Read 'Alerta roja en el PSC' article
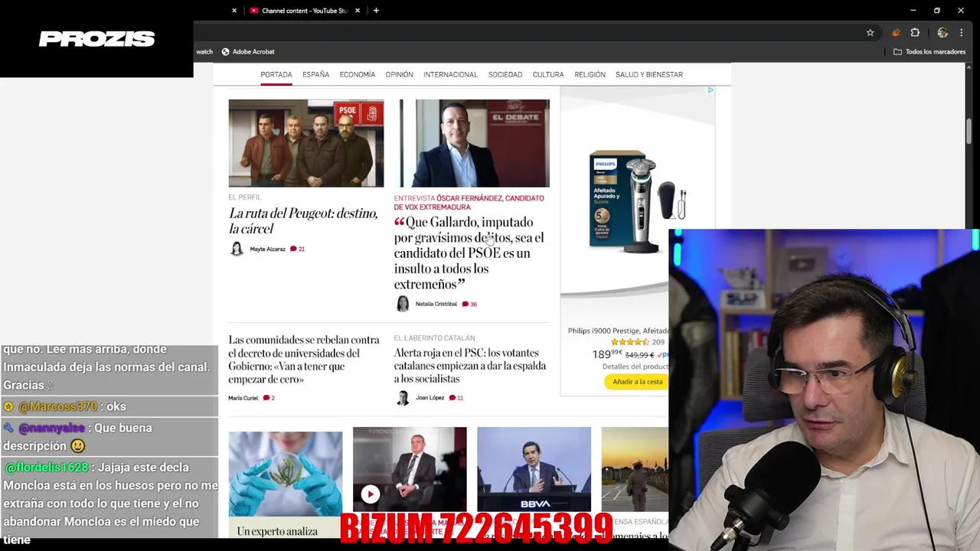Viewport: 980px width, 551px height. click(470, 366)
